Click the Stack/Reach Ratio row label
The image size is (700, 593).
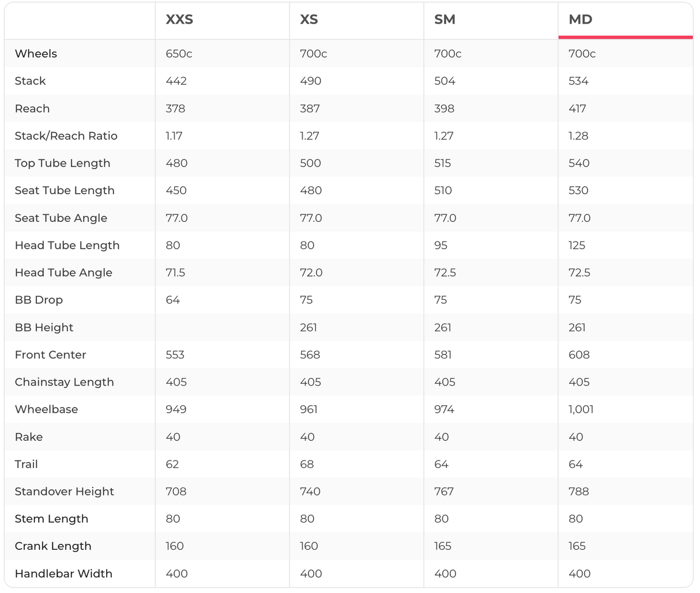pos(66,136)
